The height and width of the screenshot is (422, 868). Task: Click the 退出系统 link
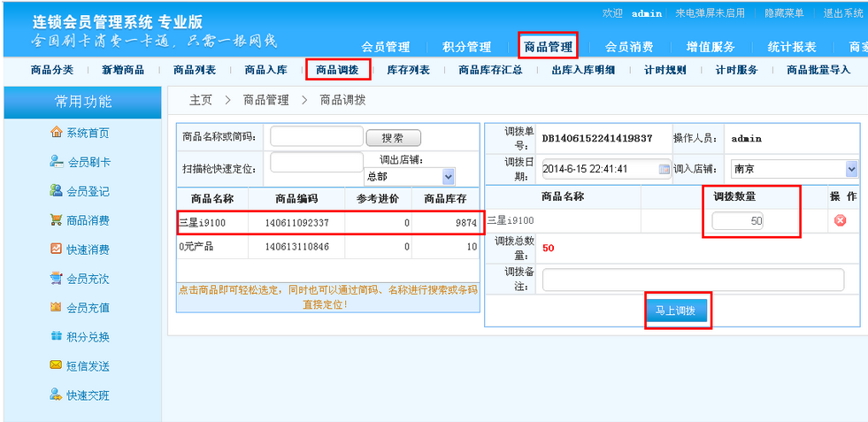click(842, 13)
